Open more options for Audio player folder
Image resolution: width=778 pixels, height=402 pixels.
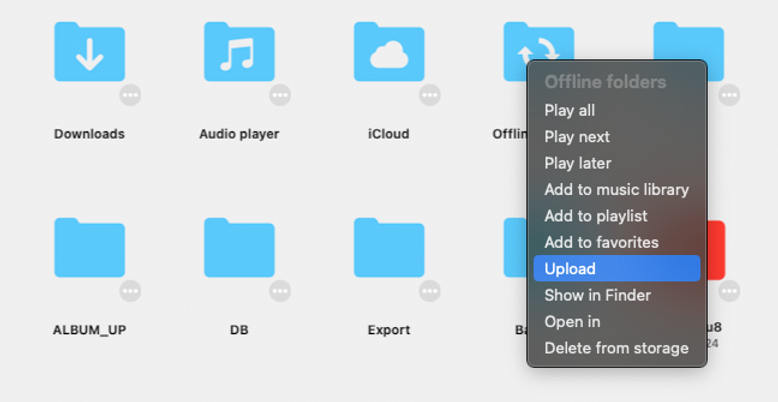coord(280,95)
